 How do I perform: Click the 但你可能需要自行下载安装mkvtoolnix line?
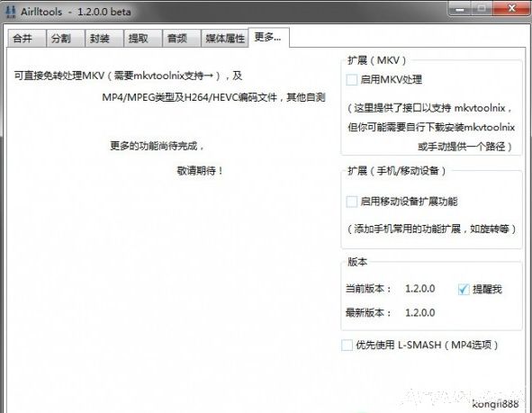coord(431,128)
